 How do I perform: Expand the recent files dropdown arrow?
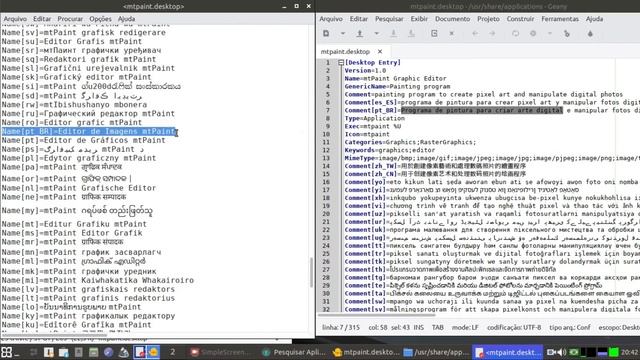376,33
